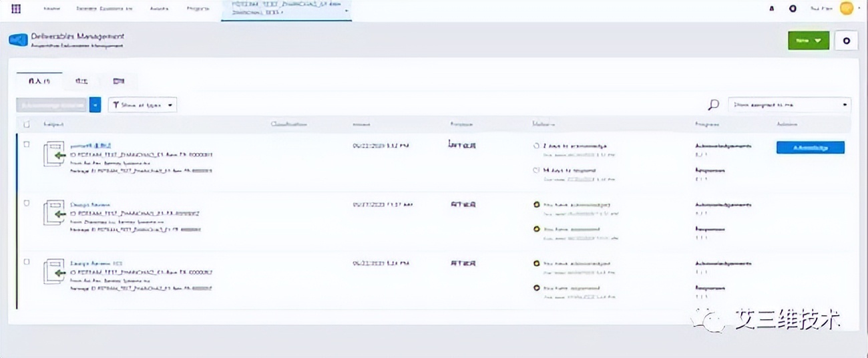The height and width of the screenshot is (358, 868).
Task: Click the round icon button beside New
Action: click(847, 41)
